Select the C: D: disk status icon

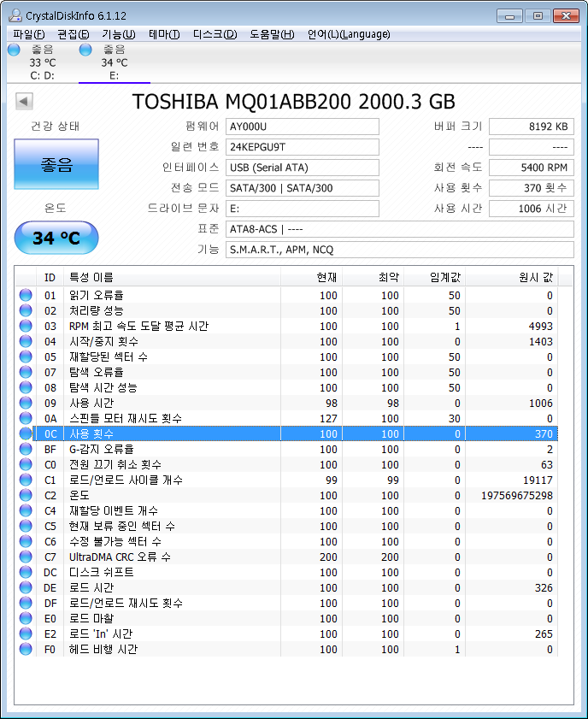(14, 50)
